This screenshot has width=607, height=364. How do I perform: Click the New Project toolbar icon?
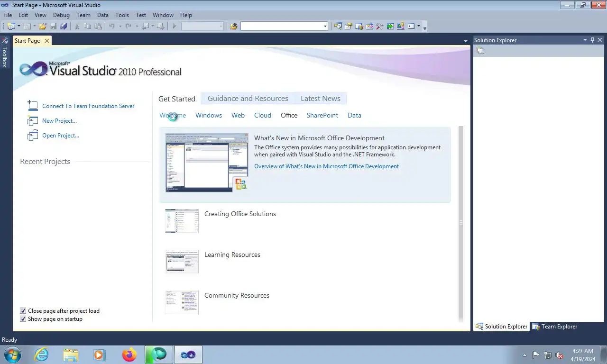pos(11,27)
